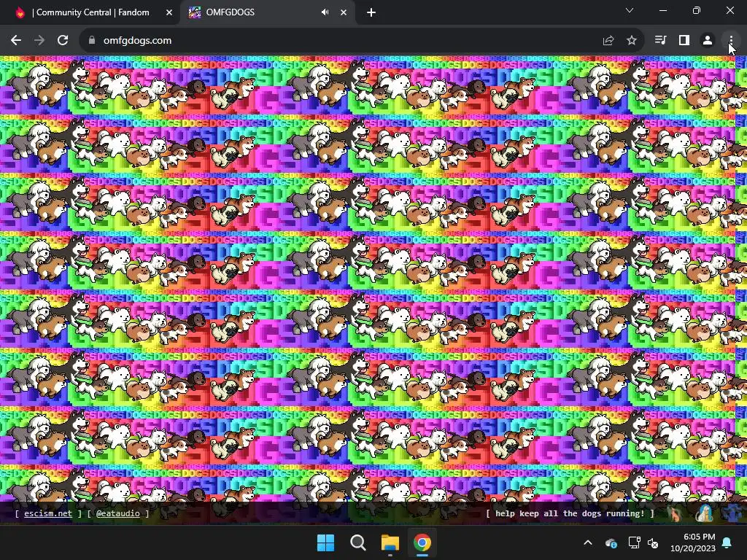Viewport: 747px width, 560px height.
Task: Open the clock showing 6:05 PM
Action: point(693,542)
